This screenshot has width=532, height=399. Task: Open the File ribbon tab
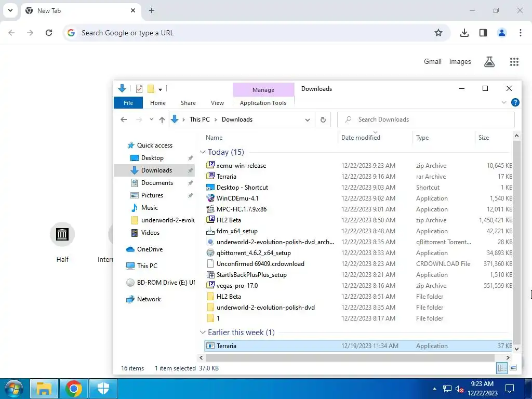pyautogui.click(x=128, y=103)
